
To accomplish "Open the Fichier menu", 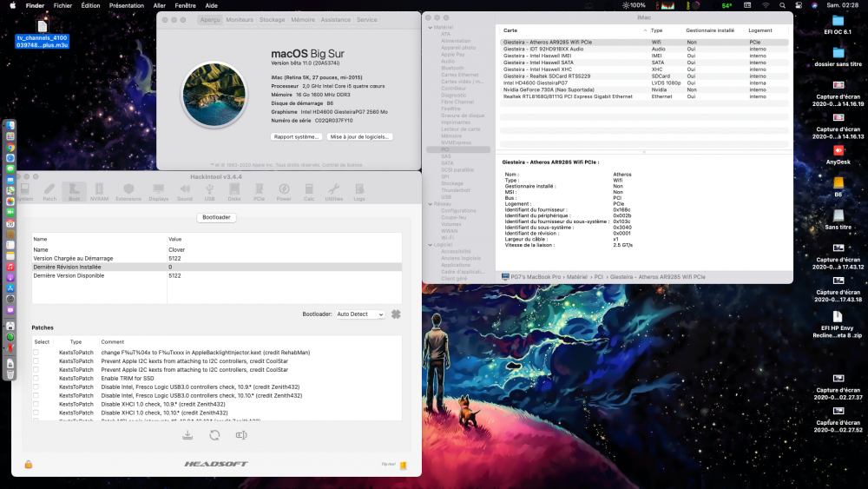I will tap(62, 5).
